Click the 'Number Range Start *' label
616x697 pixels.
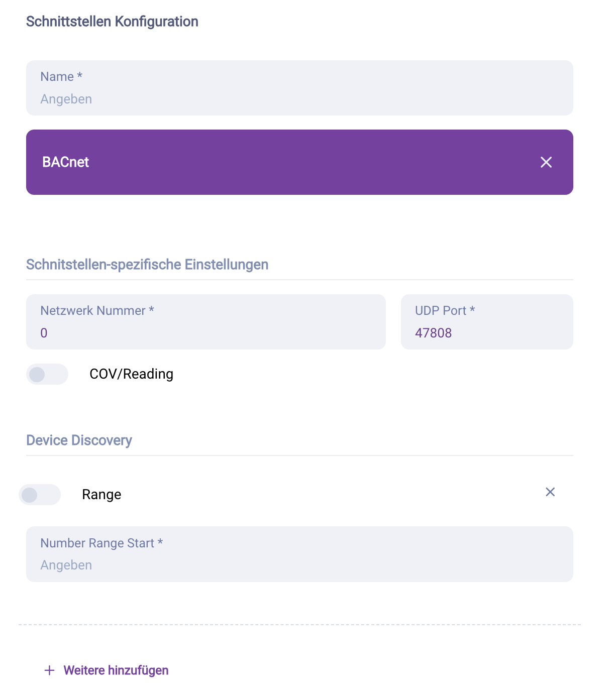pos(101,543)
